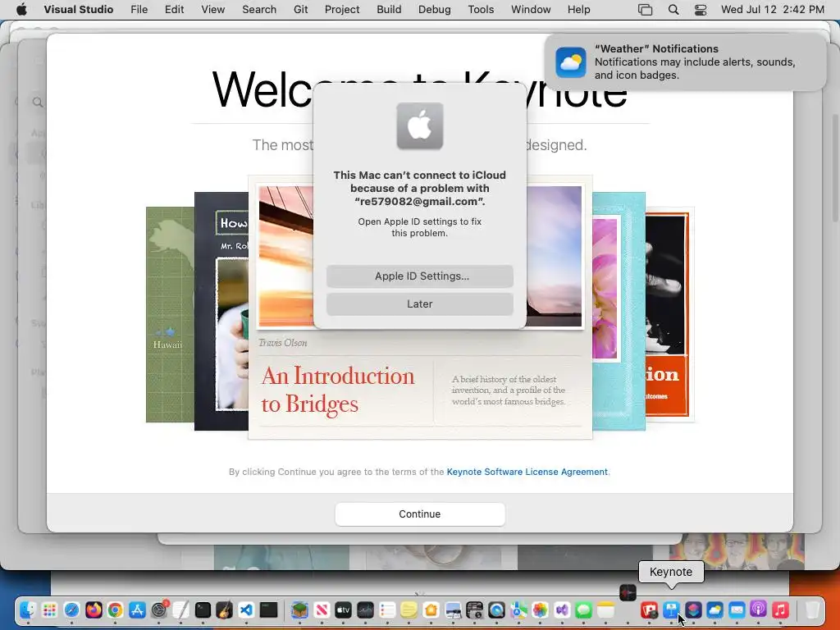Screen dimensions: 840x630
Task: Open Stickies from the Dock
Action: tap(409, 609)
